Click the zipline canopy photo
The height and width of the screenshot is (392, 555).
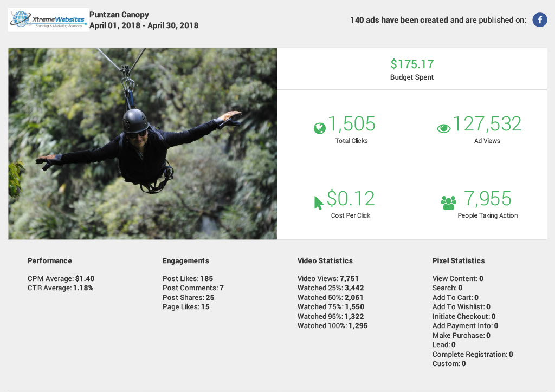tap(143, 143)
